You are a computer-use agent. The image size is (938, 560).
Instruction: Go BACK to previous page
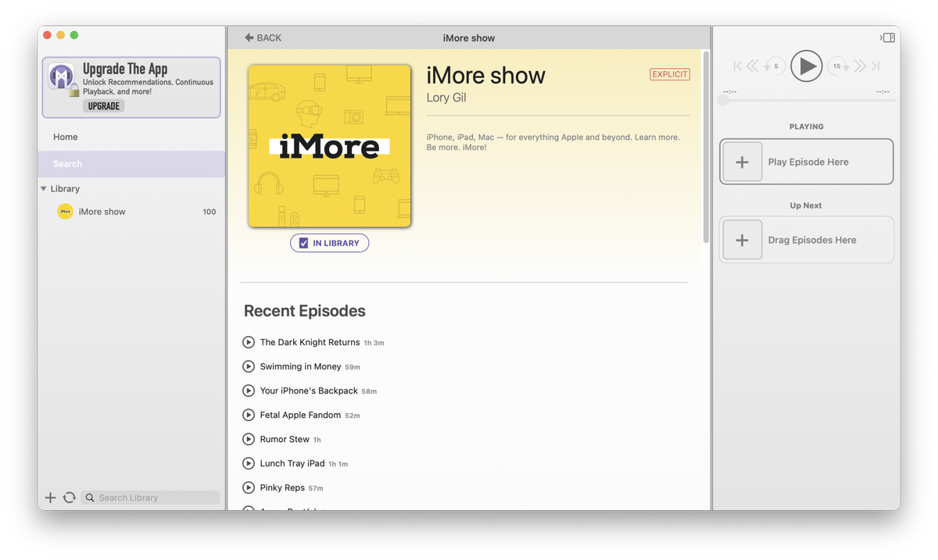[263, 37]
